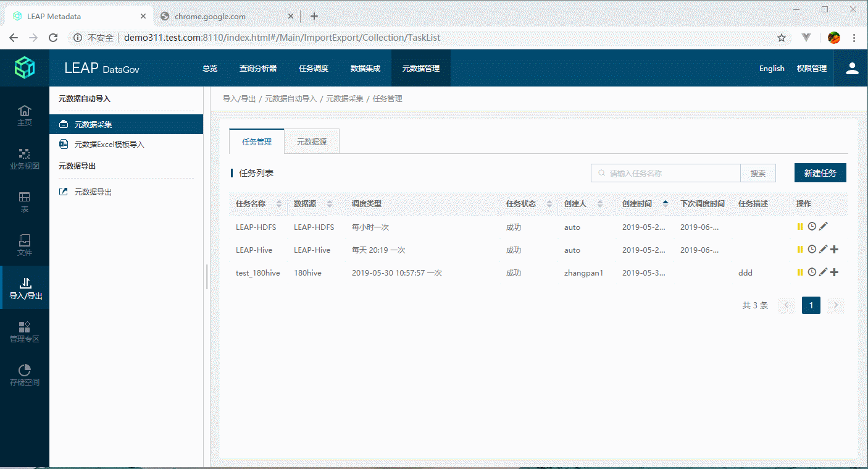
Task: Click the 新建任务 button
Action: tap(820, 173)
